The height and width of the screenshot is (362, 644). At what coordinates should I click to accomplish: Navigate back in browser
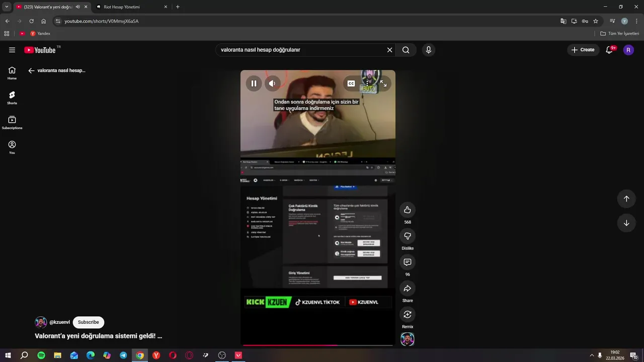pos(7,21)
